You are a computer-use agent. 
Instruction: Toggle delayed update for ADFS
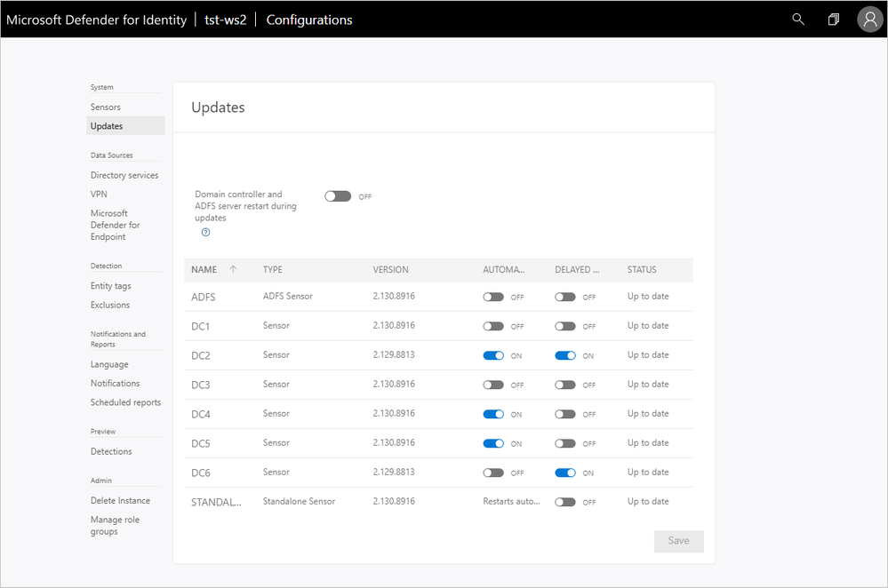coord(565,297)
